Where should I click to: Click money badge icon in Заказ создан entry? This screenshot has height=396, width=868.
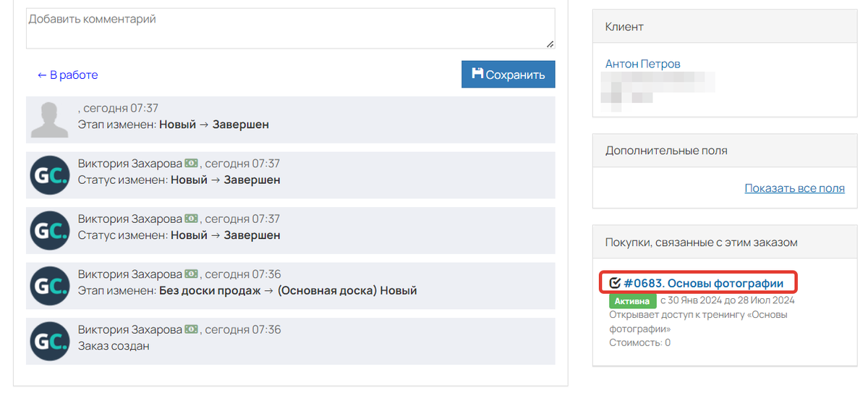pyautogui.click(x=191, y=329)
